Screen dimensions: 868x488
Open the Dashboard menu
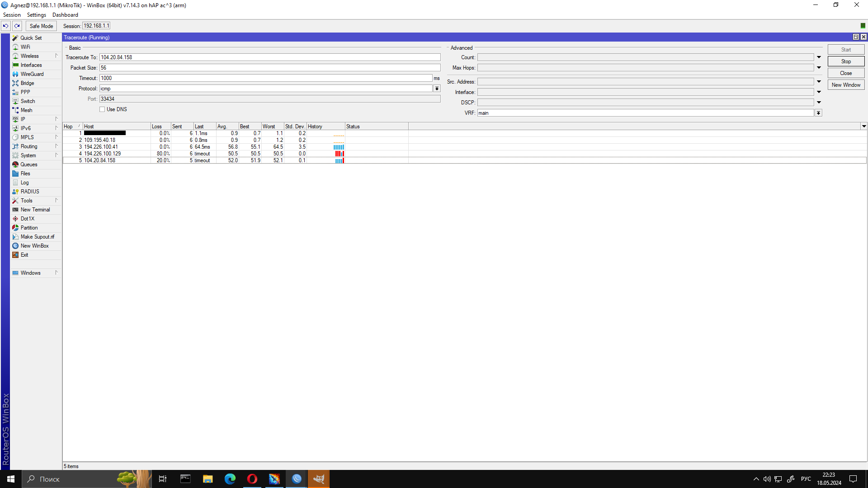(65, 15)
